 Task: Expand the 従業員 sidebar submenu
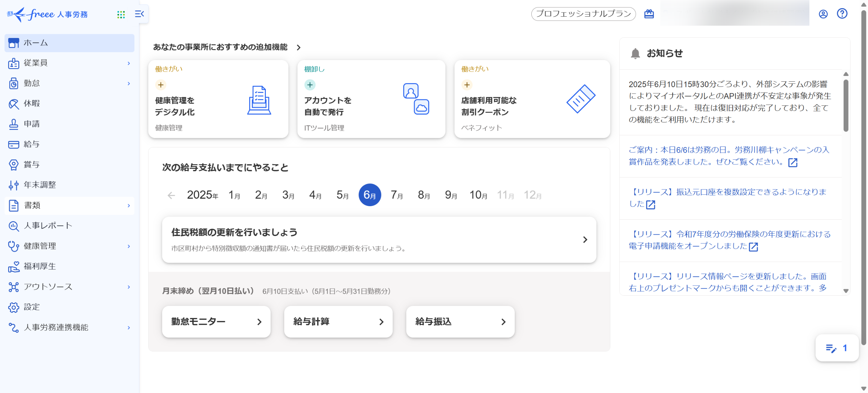click(129, 63)
